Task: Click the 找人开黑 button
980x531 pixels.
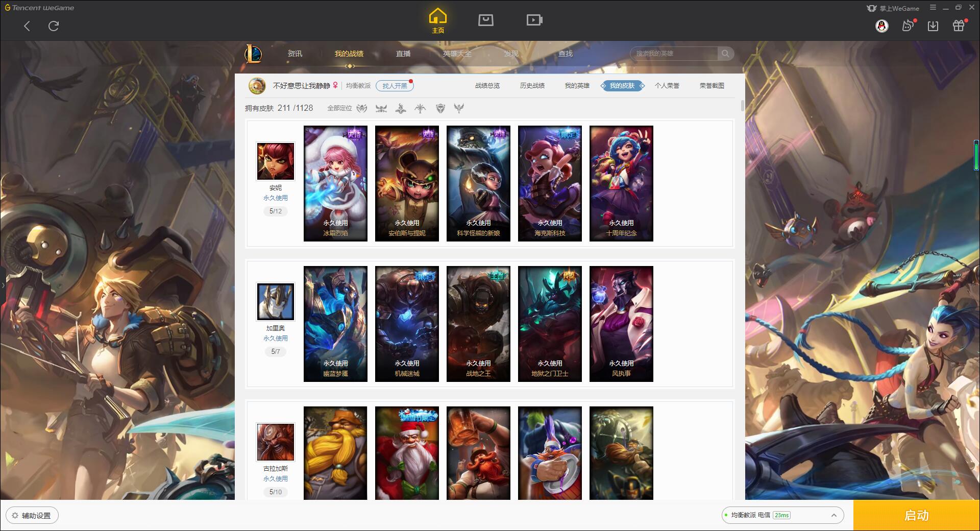Action: pyautogui.click(x=395, y=86)
